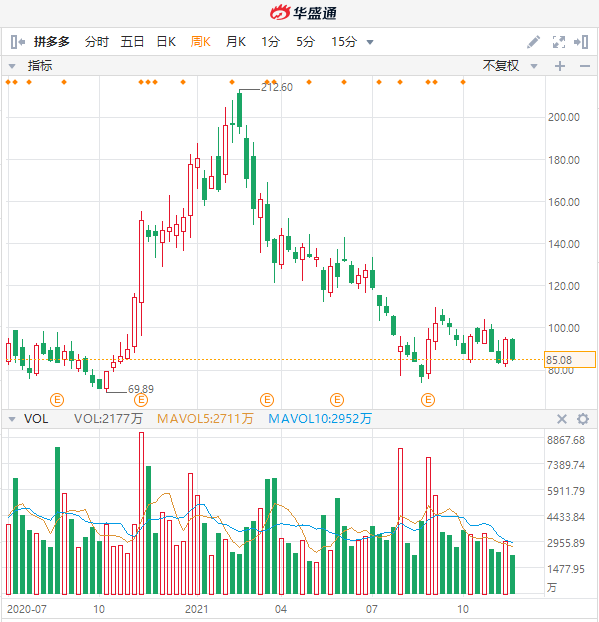Viewport: 599px width, 622px height.
Task: Switch to 分时 intraday chart tab
Action: point(96,42)
